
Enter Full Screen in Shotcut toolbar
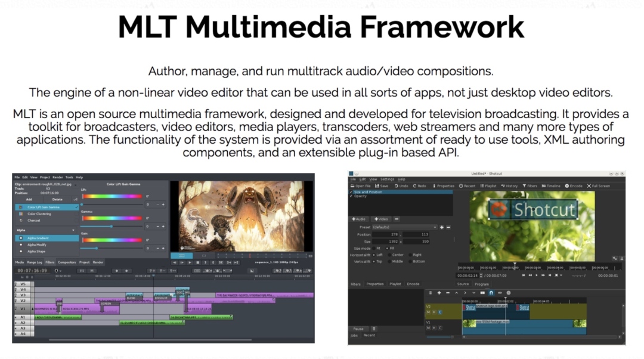click(x=599, y=186)
